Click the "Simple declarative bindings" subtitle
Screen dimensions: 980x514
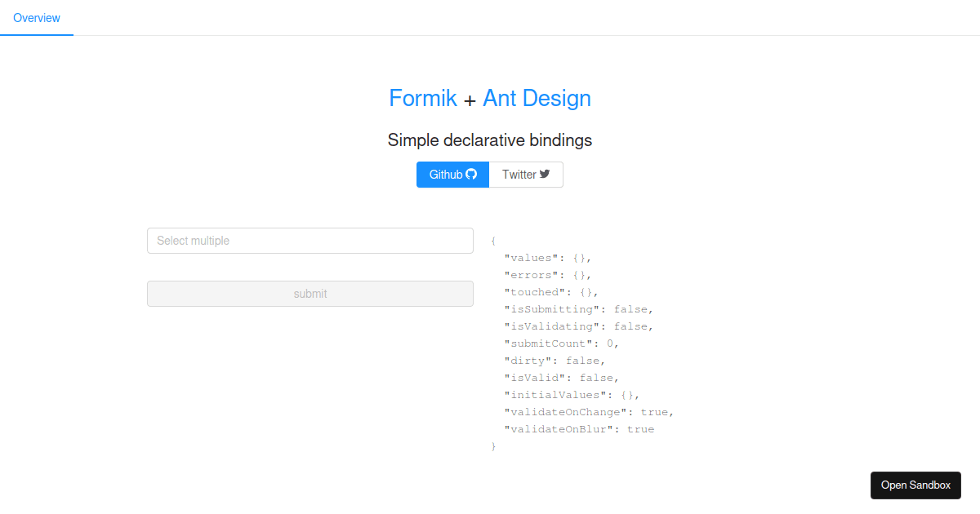point(490,140)
